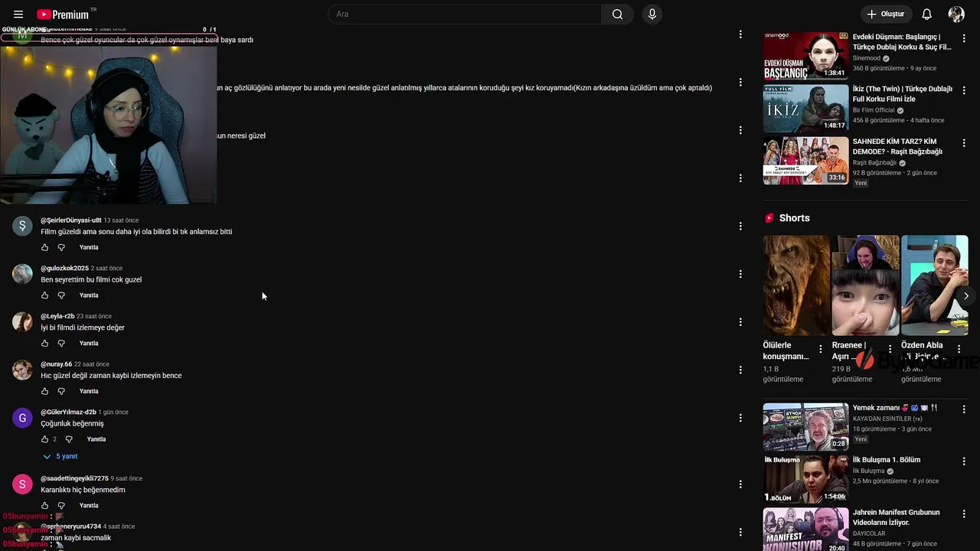This screenshot has width=980, height=551.
Task: Dislike the comment by @ŞeirlerDünyasi-u8t
Action: (61, 247)
